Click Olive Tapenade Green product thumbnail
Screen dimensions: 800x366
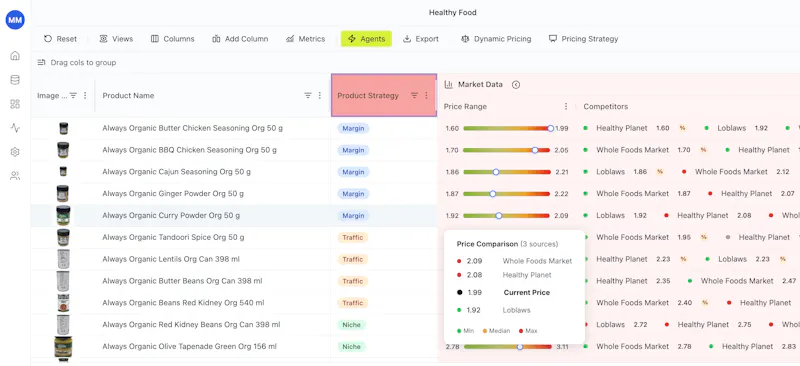pyautogui.click(x=63, y=347)
